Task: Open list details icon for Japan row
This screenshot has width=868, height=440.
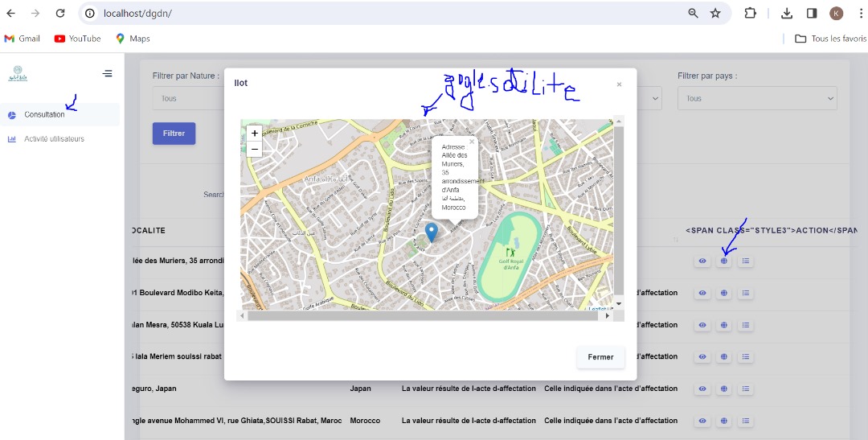Action: [x=745, y=389]
